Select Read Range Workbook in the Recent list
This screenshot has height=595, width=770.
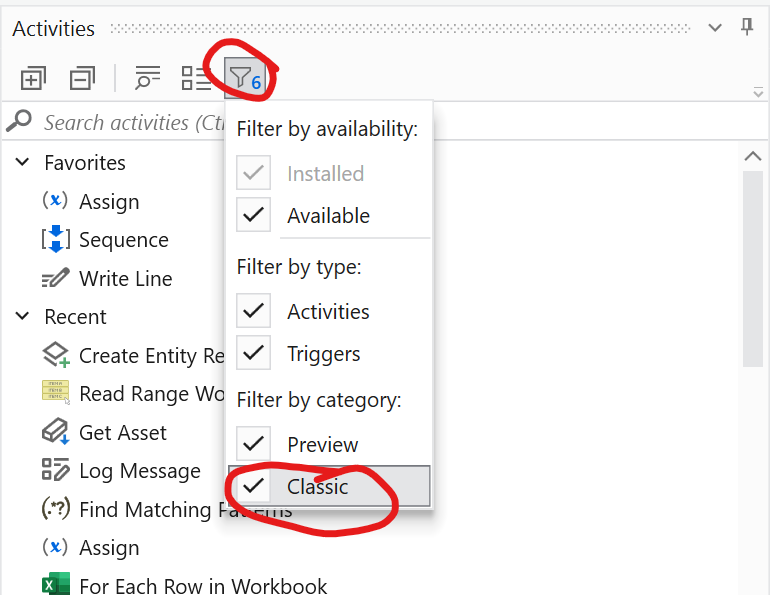point(152,394)
